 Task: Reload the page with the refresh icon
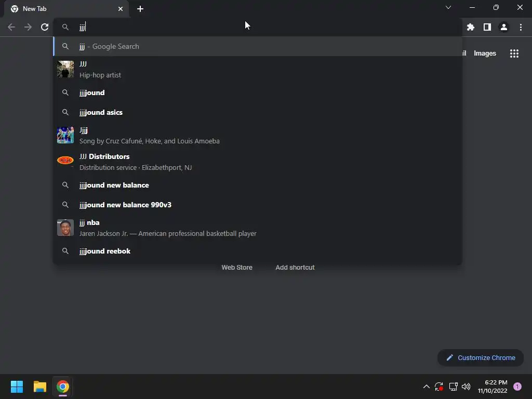pos(45,27)
